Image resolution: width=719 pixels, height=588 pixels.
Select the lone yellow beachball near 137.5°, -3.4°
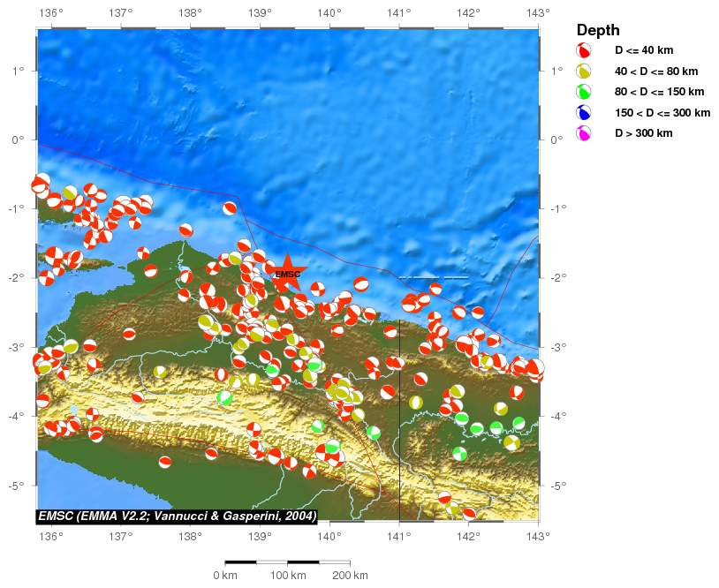(x=160, y=372)
